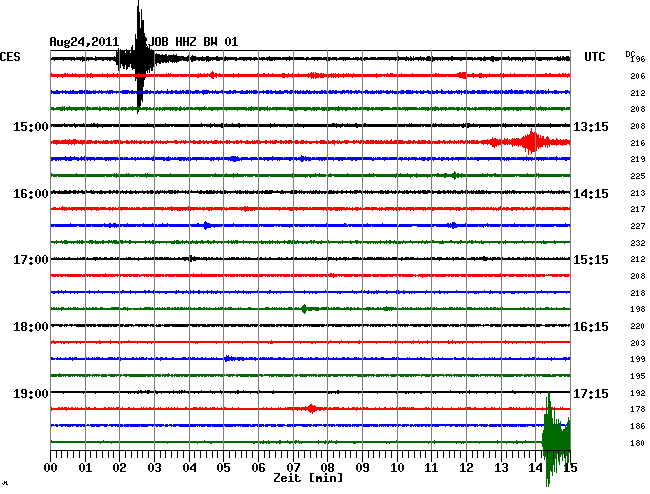The image size is (650, 494).
Task: Click the 14:15 UTC time label
Action: point(591,194)
